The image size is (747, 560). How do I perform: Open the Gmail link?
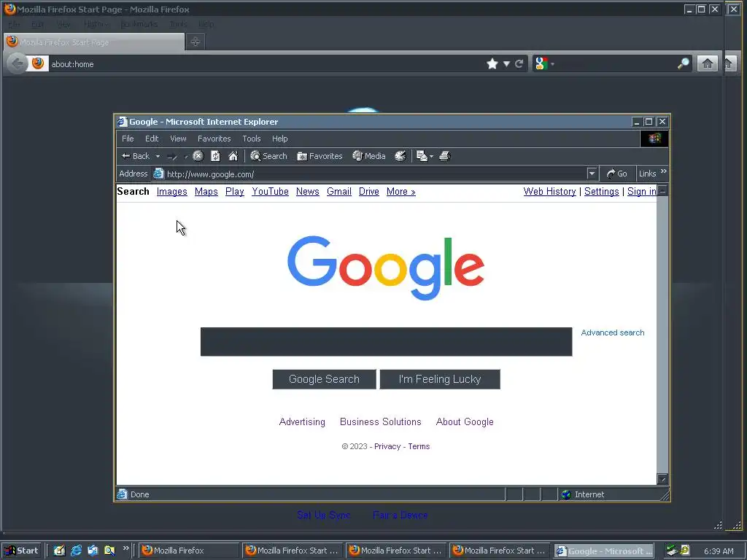pyautogui.click(x=339, y=192)
